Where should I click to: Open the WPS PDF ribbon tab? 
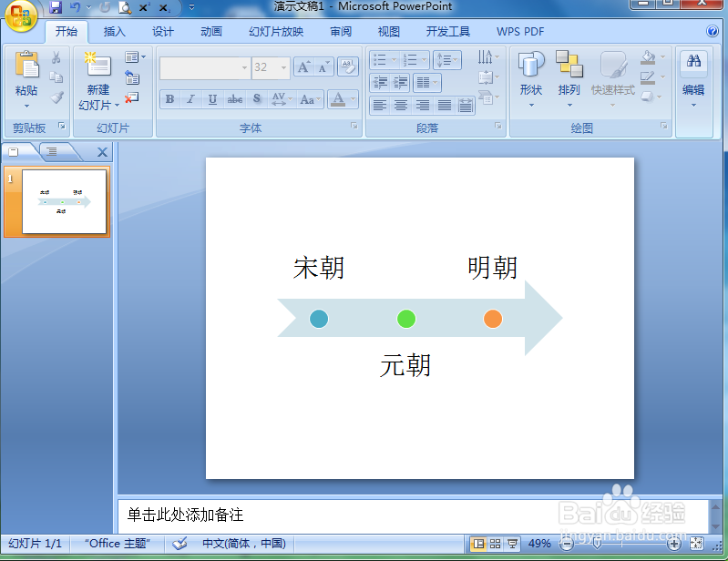click(520, 32)
